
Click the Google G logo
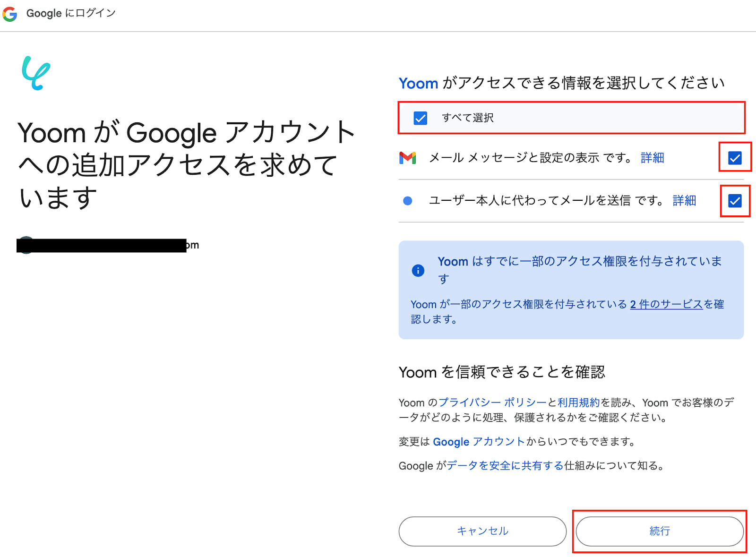pyautogui.click(x=10, y=13)
